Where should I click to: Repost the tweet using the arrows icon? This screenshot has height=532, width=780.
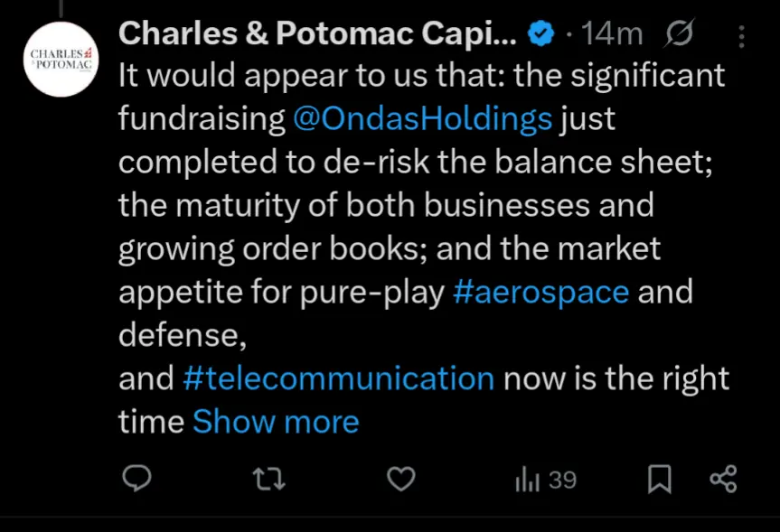(x=268, y=480)
